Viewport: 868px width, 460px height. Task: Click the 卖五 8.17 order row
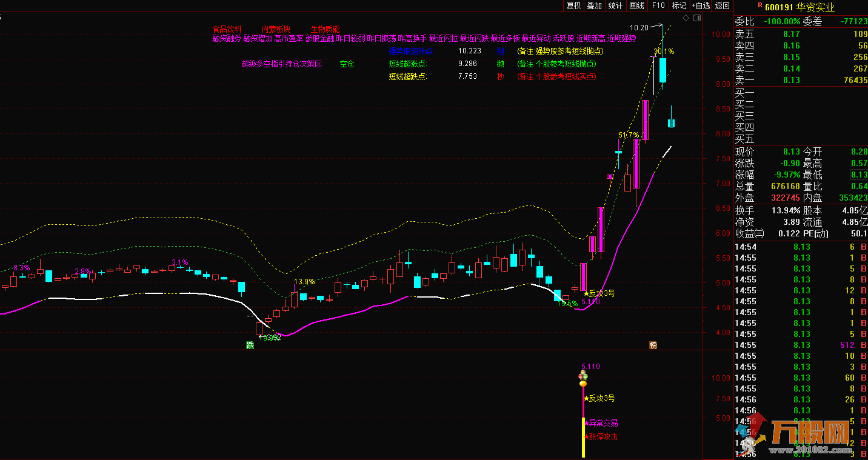pos(801,35)
